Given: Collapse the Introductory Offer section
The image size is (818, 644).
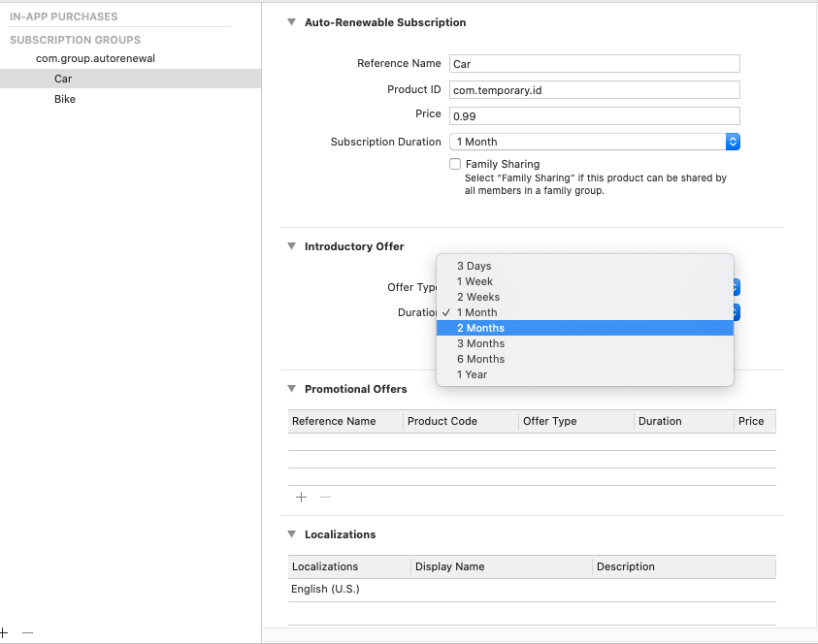Looking at the screenshot, I should pos(291,246).
